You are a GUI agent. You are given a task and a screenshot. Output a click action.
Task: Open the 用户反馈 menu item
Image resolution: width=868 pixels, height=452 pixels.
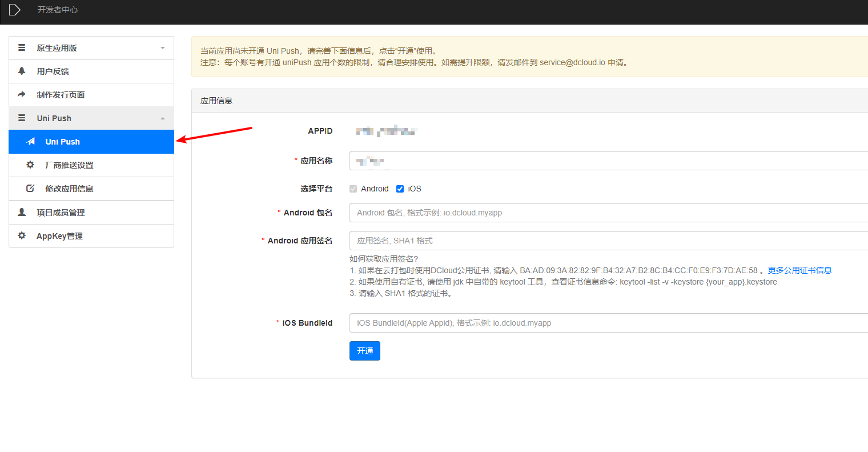[x=91, y=71]
